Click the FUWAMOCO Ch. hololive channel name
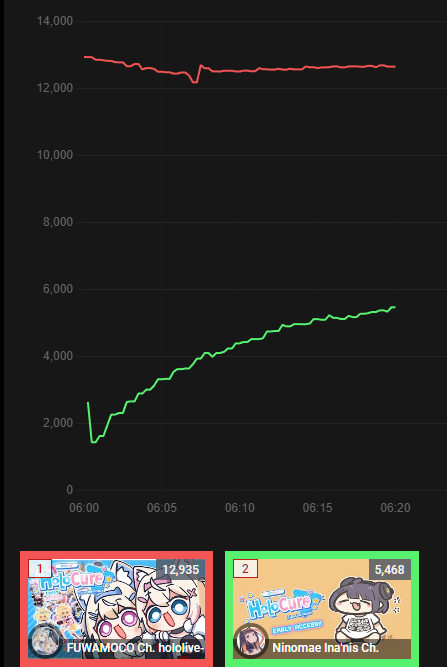Image resolution: width=447 pixels, height=667 pixels. coord(136,648)
